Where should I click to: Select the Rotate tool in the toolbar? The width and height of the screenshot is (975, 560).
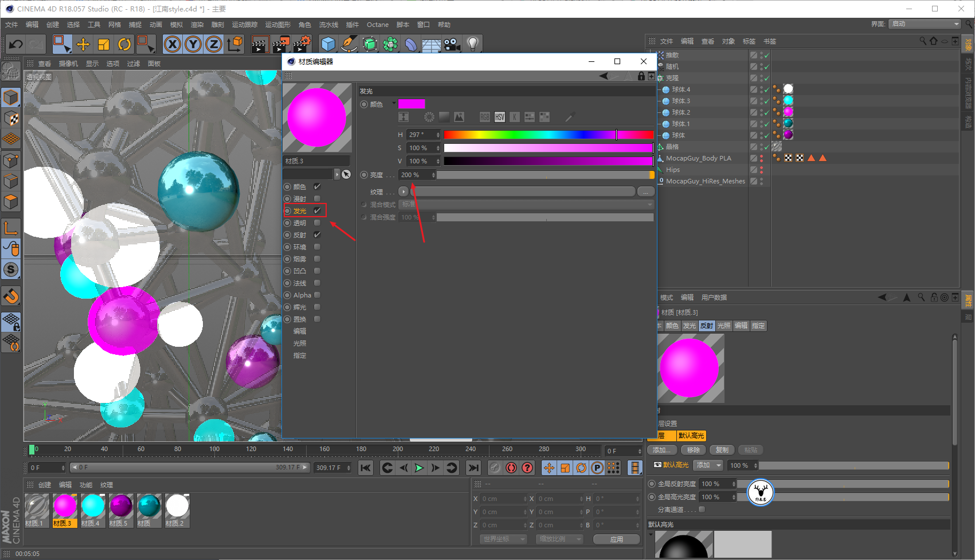(x=124, y=44)
